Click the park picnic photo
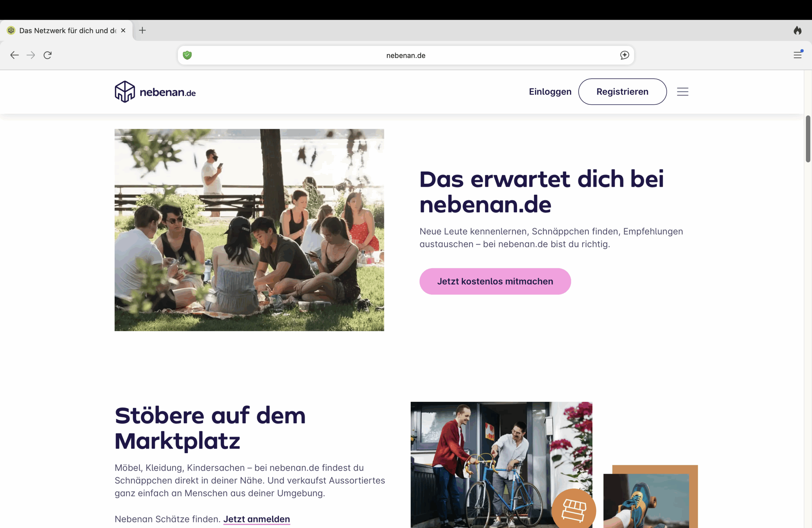812x528 pixels. (249, 230)
